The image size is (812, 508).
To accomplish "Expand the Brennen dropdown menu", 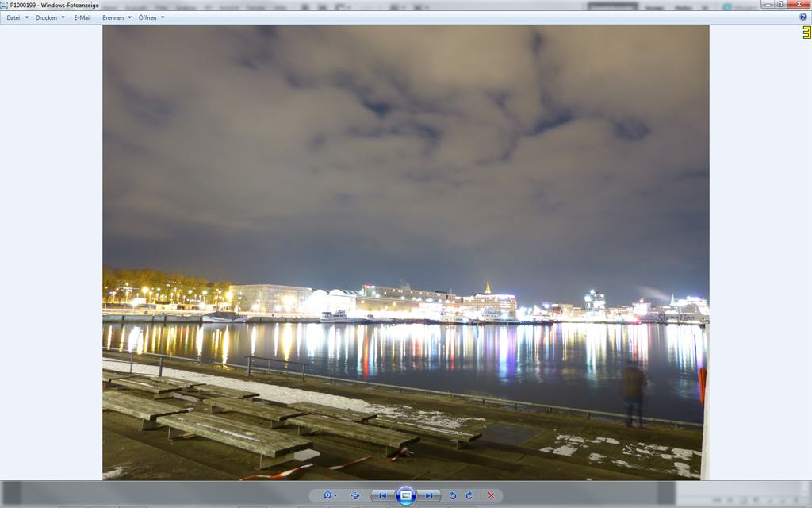I will pos(117,17).
